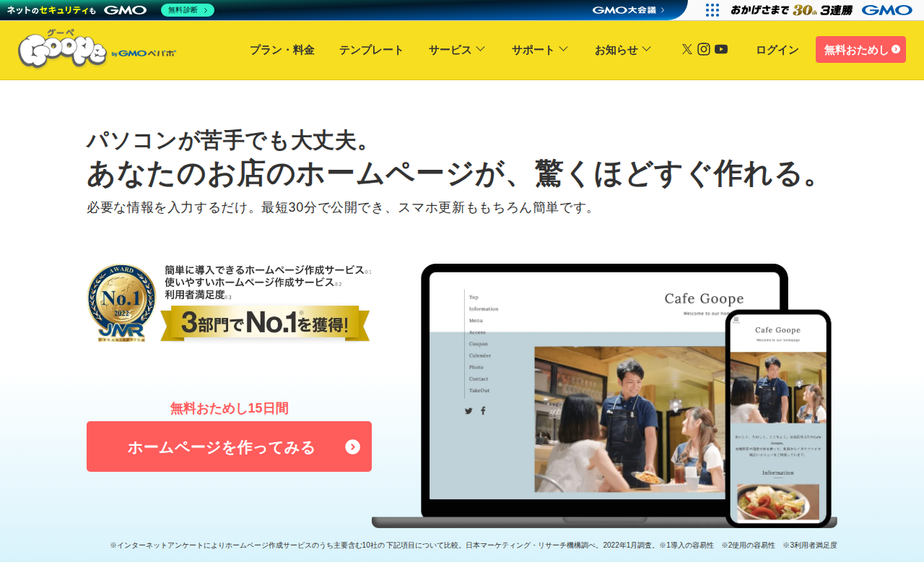Click the 3部門でNo.1を獲得 ribbon banner
This screenshot has height=578, width=924.
click(x=265, y=323)
